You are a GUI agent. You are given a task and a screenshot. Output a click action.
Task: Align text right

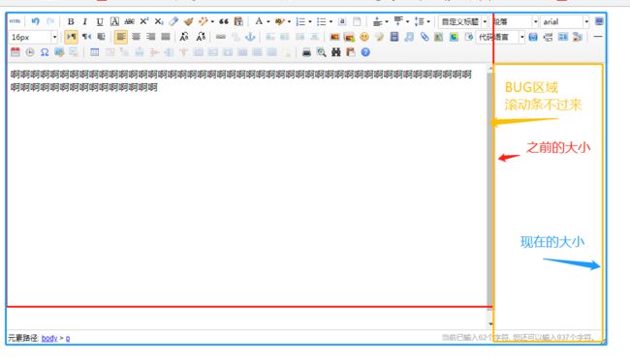coord(151,37)
